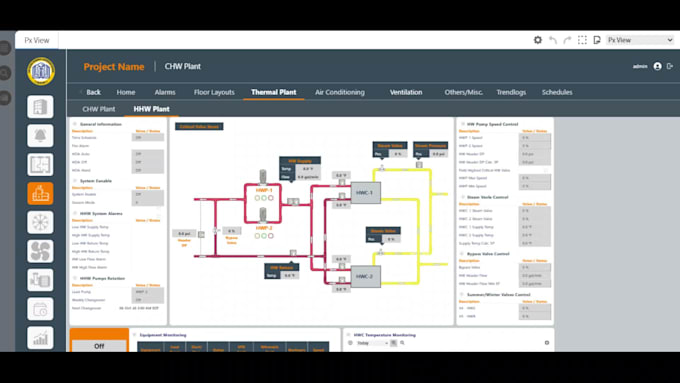Open the Ventilation tab

tap(406, 92)
